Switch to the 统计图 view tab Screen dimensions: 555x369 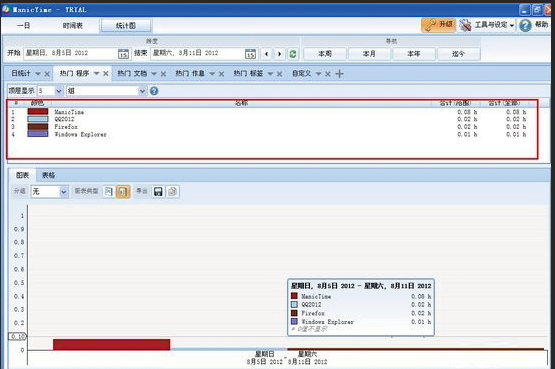pos(126,25)
